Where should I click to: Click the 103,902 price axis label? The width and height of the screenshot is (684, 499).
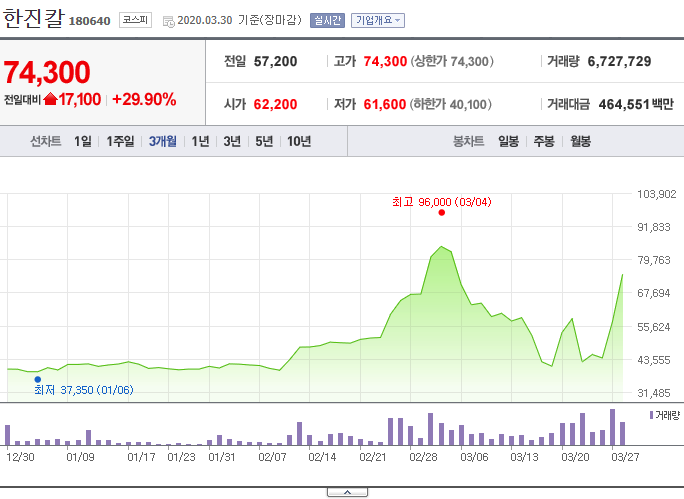pyautogui.click(x=657, y=194)
